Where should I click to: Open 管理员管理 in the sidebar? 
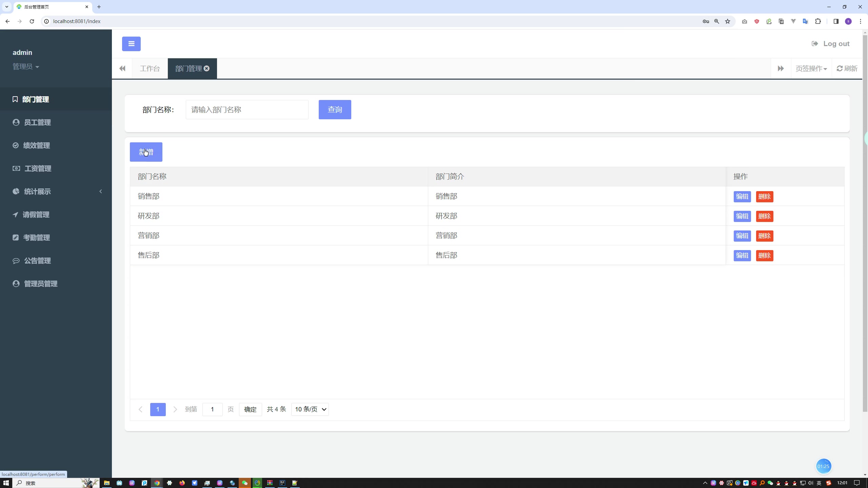tap(56, 284)
